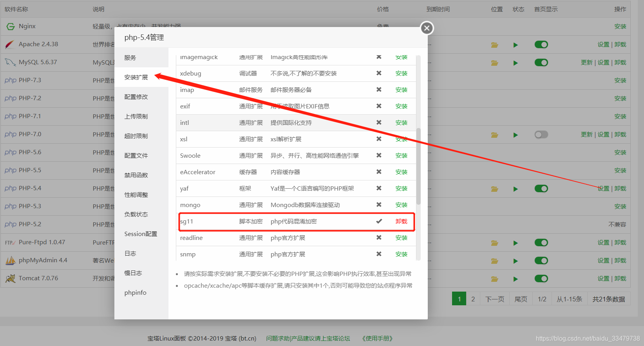The image size is (644, 346).
Task: Click 下一页 pagination button
Action: [495, 299]
